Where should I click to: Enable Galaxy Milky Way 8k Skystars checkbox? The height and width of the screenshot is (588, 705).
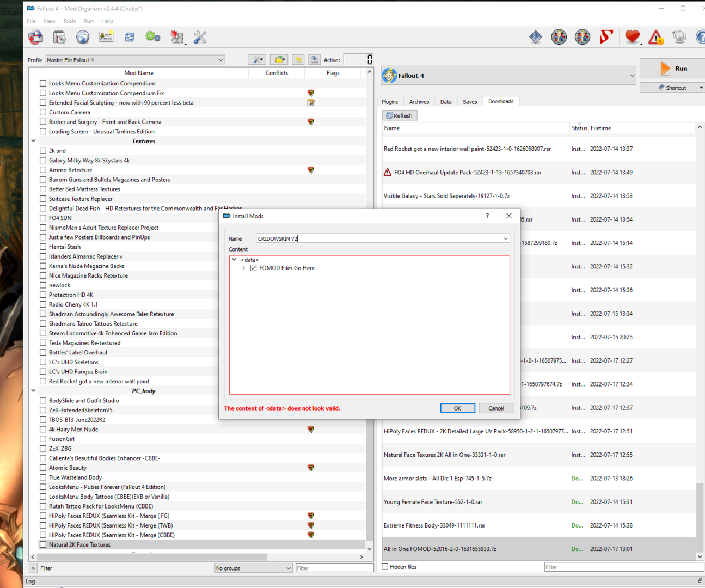click(x=43, y=160)
